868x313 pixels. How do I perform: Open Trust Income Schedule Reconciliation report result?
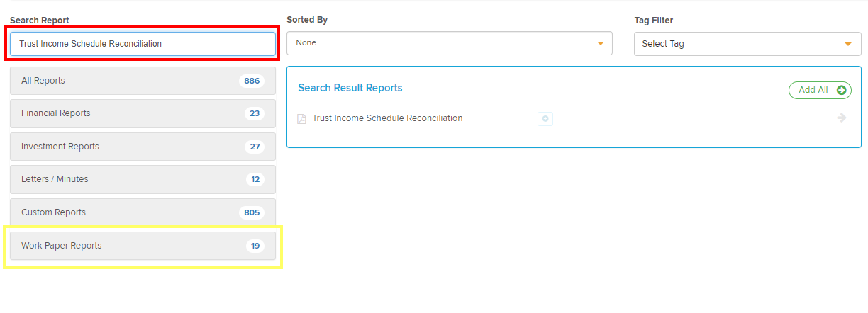387,118
